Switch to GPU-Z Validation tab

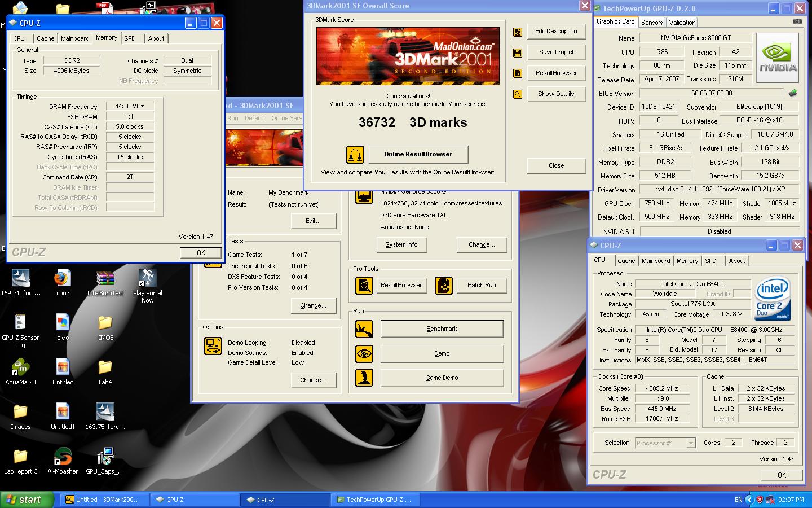(682, 23)
